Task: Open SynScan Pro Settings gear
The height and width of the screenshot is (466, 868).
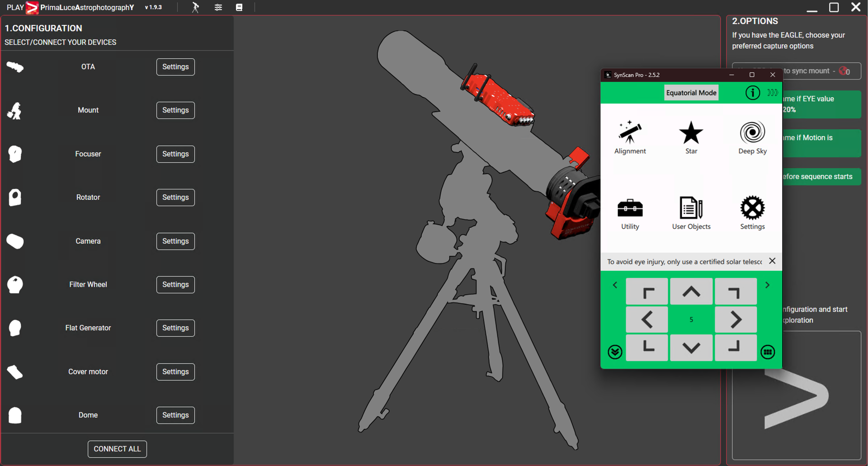Action: [752, 214]
